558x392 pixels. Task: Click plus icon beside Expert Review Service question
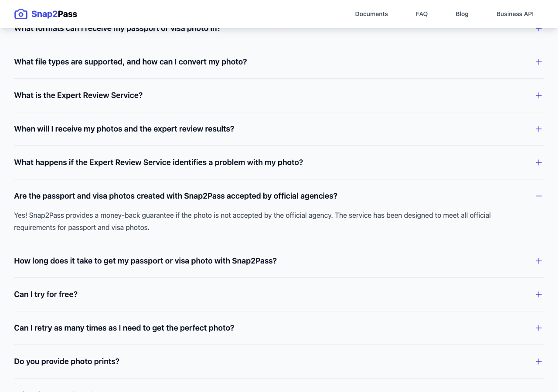pos(539,95)
